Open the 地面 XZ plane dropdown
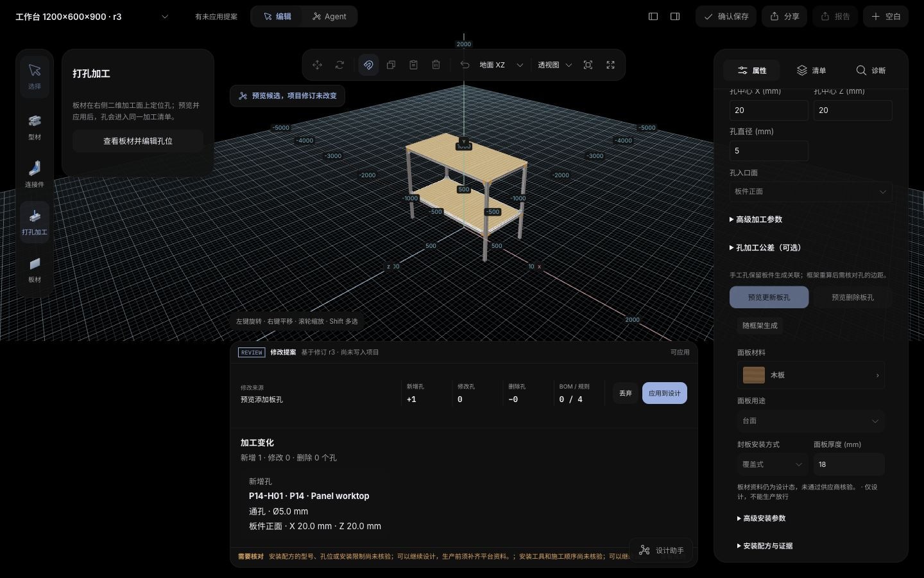The height and width of the screenshot is (578, 924). tap(501, 65)
